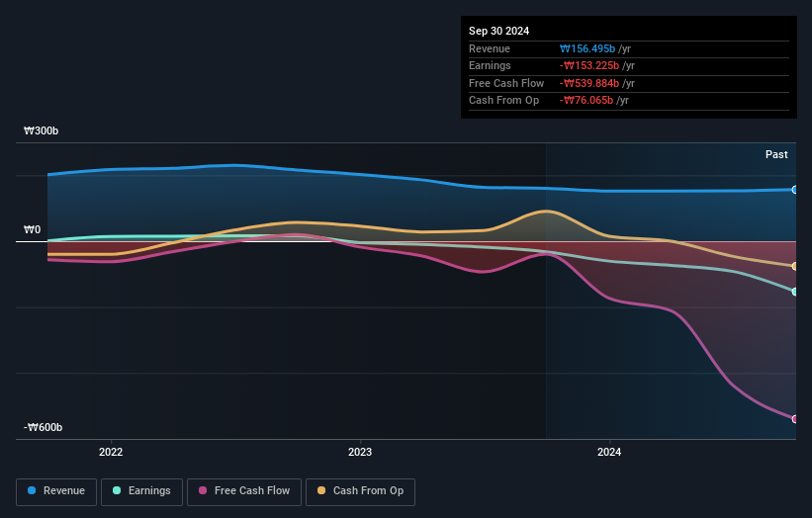Click the Revenue row label in tooltip
812x518 pixels.
click(x=490, y=48)
